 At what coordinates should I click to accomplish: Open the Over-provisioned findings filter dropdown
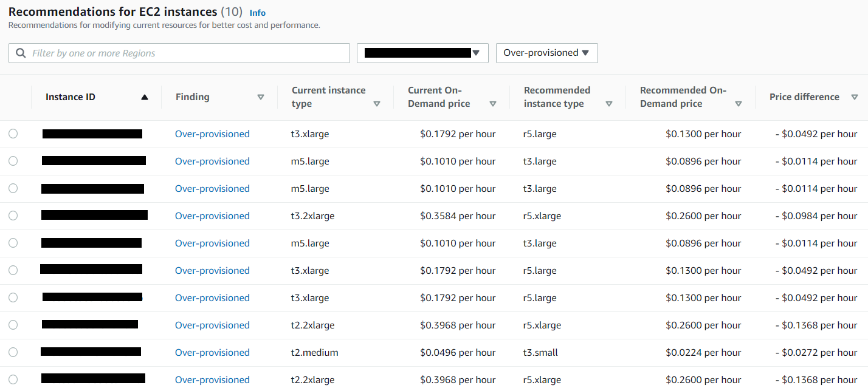(546, 53)
